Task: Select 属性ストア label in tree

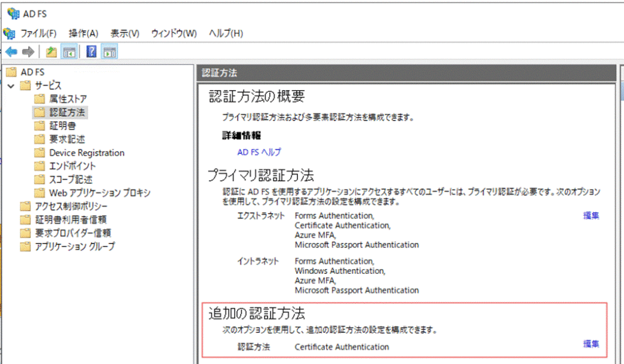Action: 68,99
